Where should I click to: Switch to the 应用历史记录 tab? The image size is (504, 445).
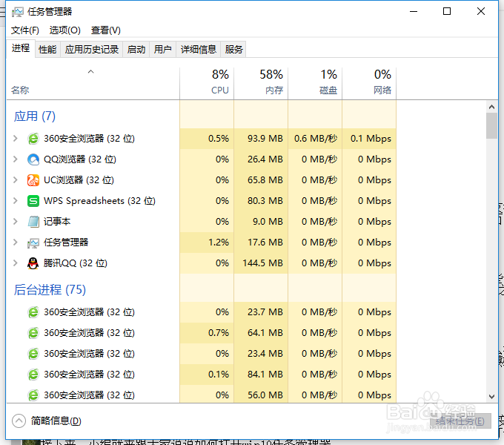[x=92, y=50]
